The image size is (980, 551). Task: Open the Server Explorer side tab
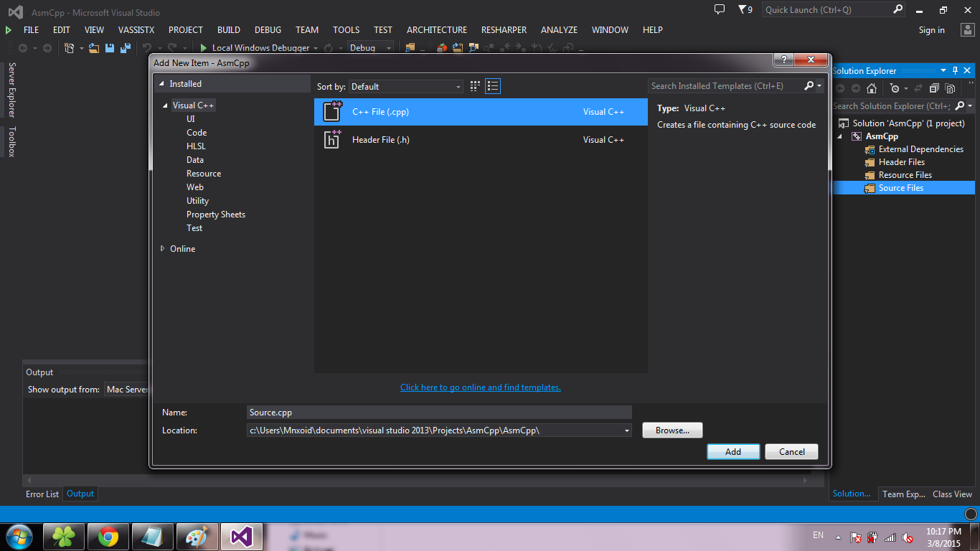click(11, 90)
